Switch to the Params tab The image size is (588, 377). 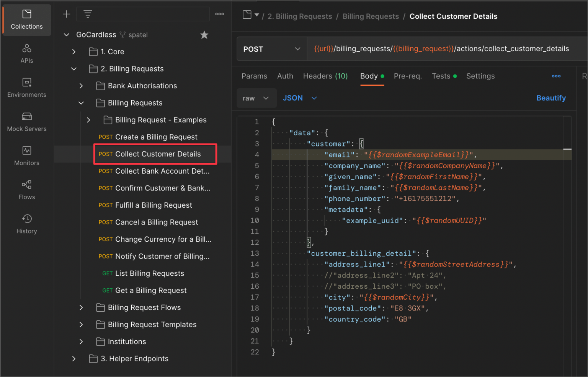254,76
